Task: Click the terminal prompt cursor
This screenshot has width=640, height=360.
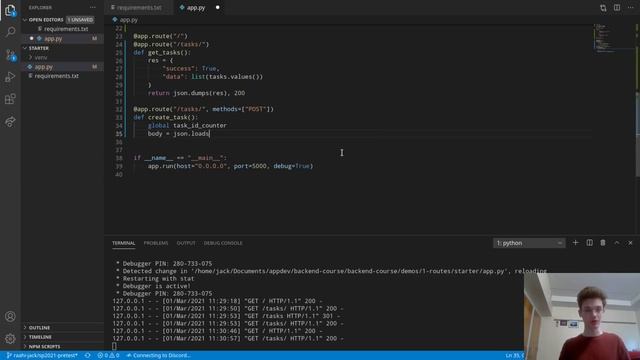Action: pyautogui.click(x=114, y=346)
